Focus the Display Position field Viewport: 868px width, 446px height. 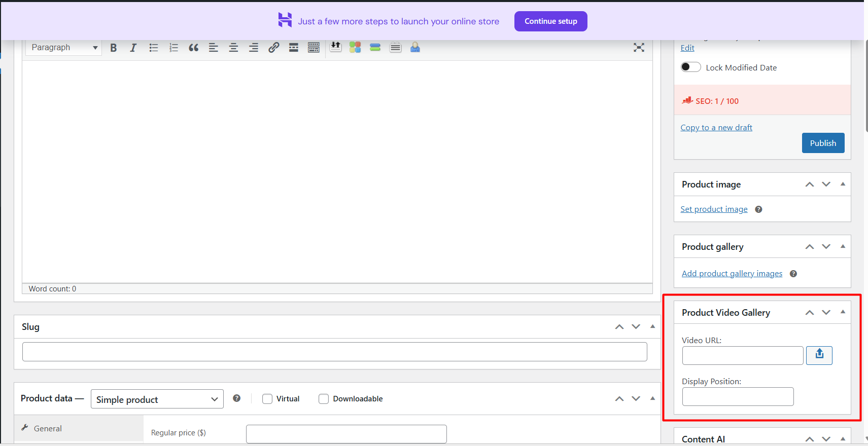[x=738, y=397]
